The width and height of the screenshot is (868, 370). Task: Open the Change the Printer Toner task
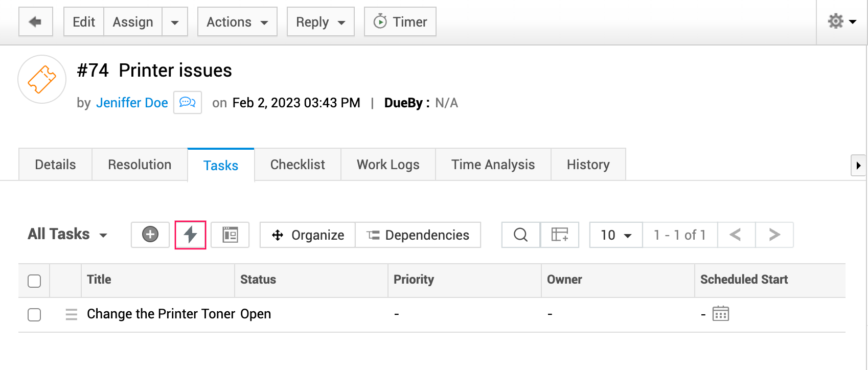[161, 314]
